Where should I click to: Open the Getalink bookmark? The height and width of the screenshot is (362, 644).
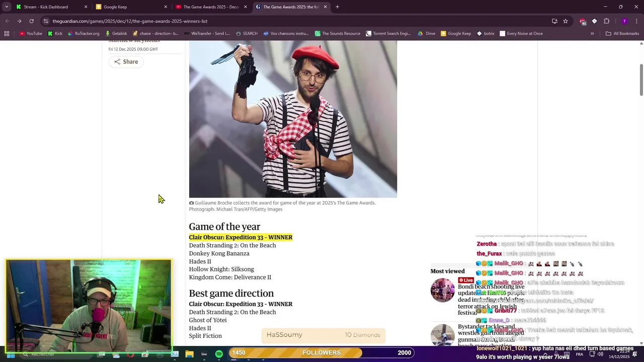click(116, 34)
